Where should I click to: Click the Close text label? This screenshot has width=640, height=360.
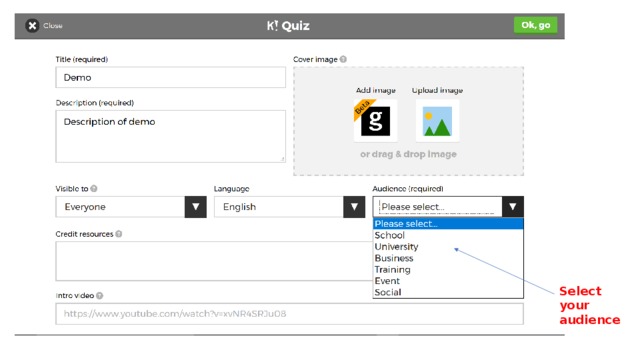coord(53,26)
